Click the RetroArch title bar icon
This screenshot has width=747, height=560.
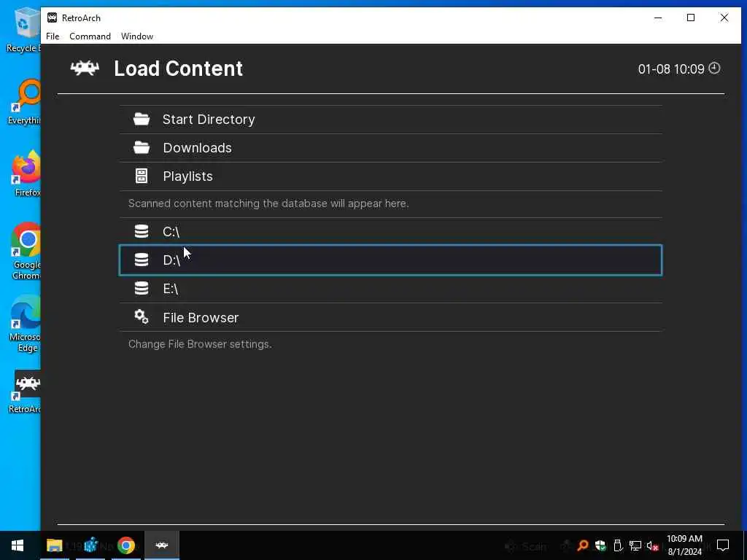(x=53, y=18)
